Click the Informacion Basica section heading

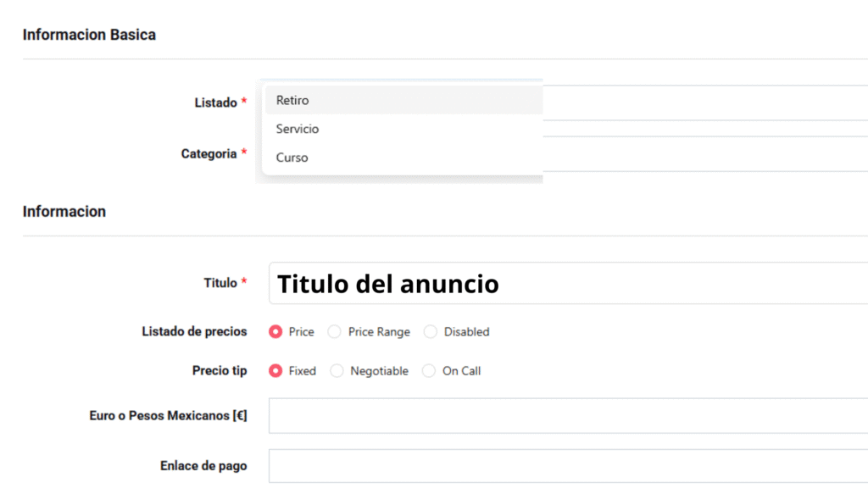[x=89, y=35]
